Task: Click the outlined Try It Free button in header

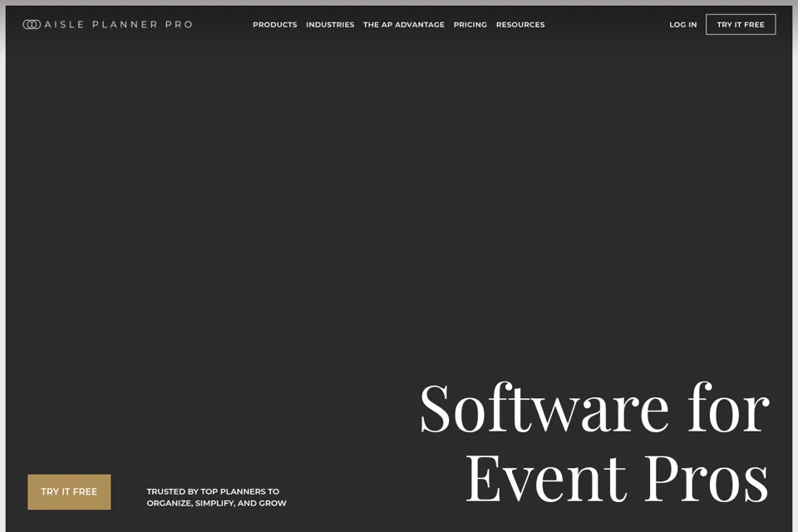Action: [741, 24]
